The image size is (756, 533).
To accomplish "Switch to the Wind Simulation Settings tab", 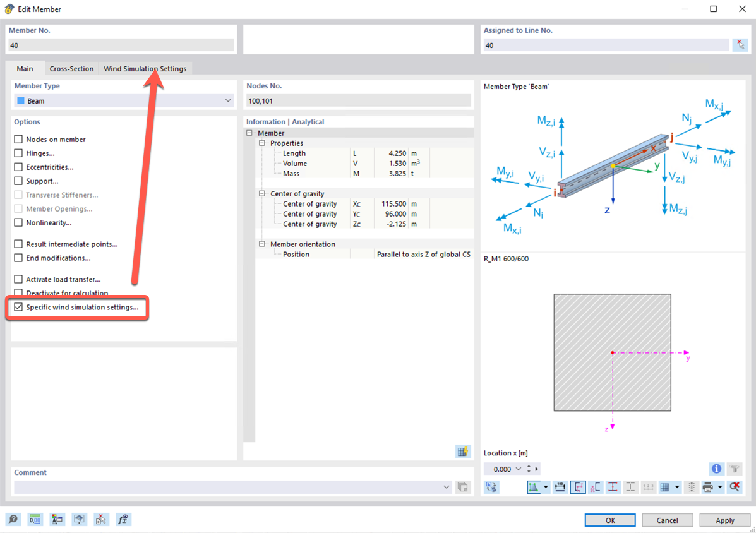I will [145, 68].
